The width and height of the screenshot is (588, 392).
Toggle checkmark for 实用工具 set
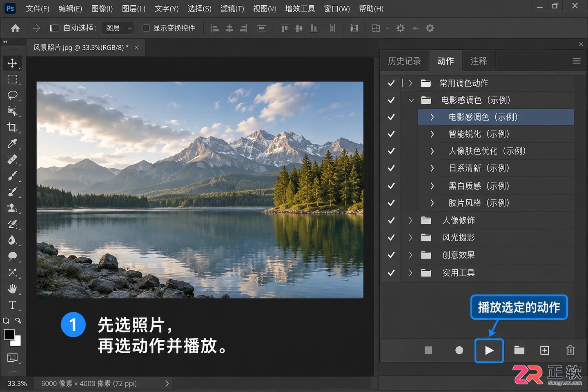(391, 273)
